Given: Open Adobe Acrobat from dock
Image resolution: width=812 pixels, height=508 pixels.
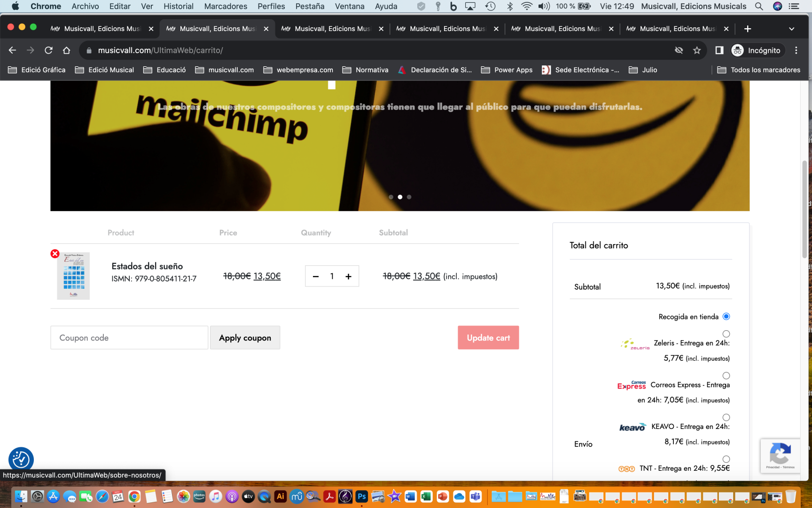Looking at the screenshot, I should pyautogui.click(x=329, y=496).
